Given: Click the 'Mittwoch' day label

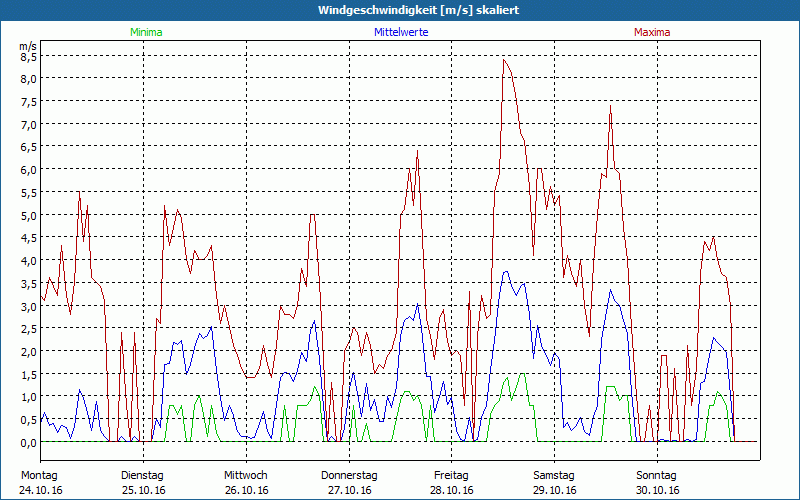Looking at the screenshot, I should tap(245, 476).
